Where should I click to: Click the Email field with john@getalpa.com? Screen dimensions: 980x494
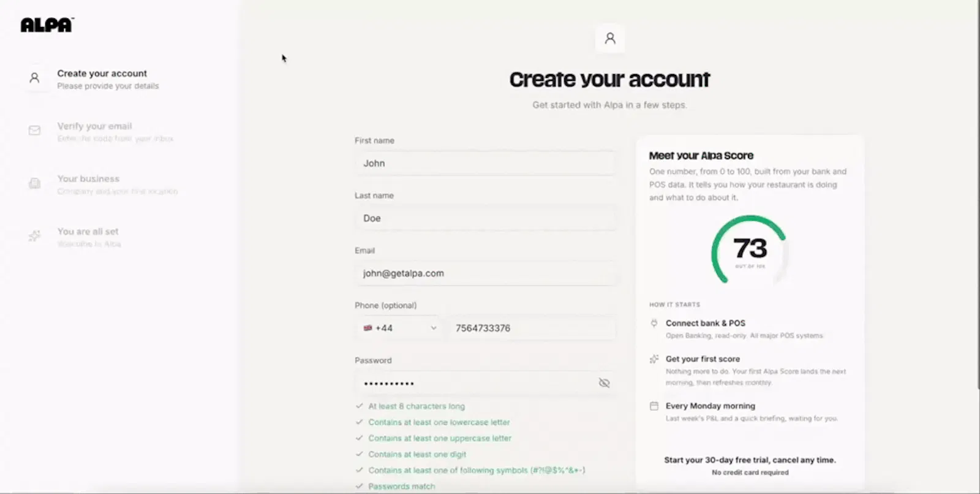click(x=485, y=273)
